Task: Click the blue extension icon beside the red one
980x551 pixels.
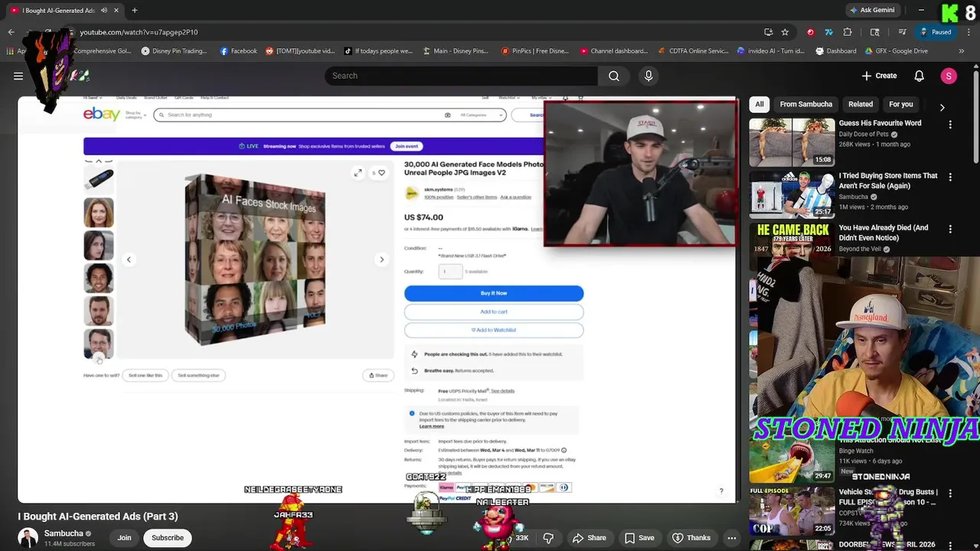Action: pos(828,32)
